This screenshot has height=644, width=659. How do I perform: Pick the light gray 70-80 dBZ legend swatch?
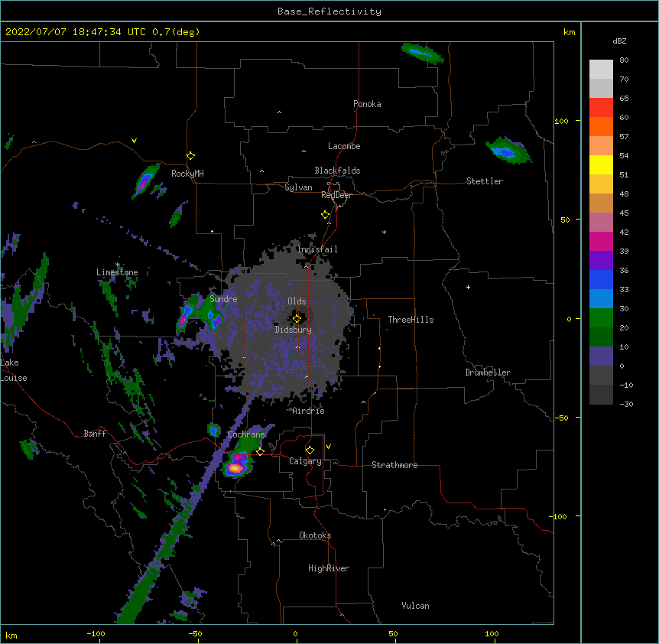pos(601,70)
